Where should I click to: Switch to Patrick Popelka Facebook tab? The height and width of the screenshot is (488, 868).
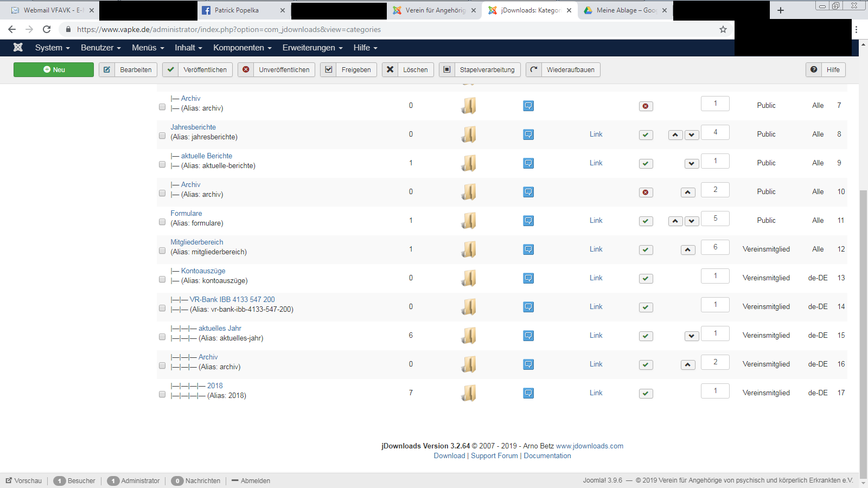coord(244,10)
